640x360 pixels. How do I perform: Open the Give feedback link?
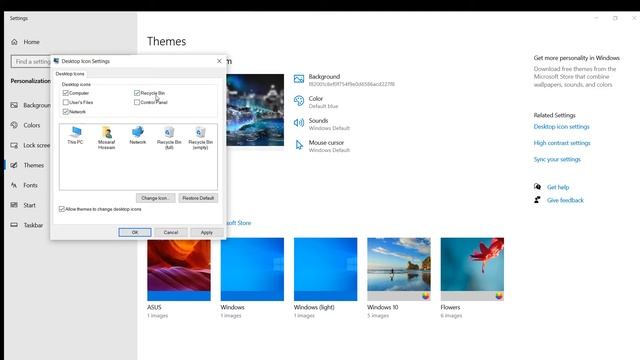coord(565,200)
